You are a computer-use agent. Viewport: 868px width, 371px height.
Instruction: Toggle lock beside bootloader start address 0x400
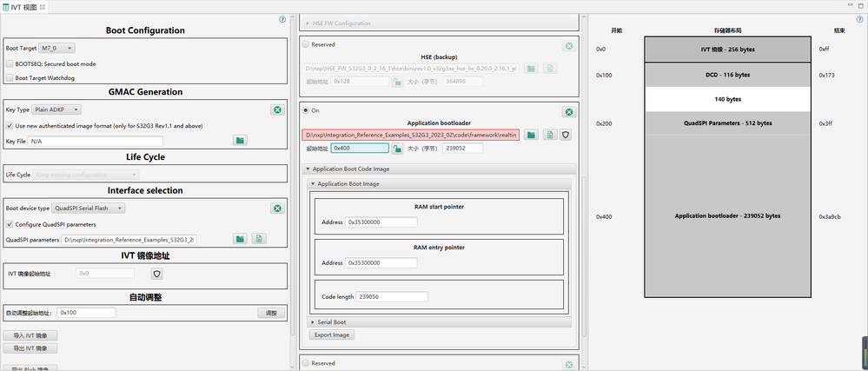pos(397,149)
